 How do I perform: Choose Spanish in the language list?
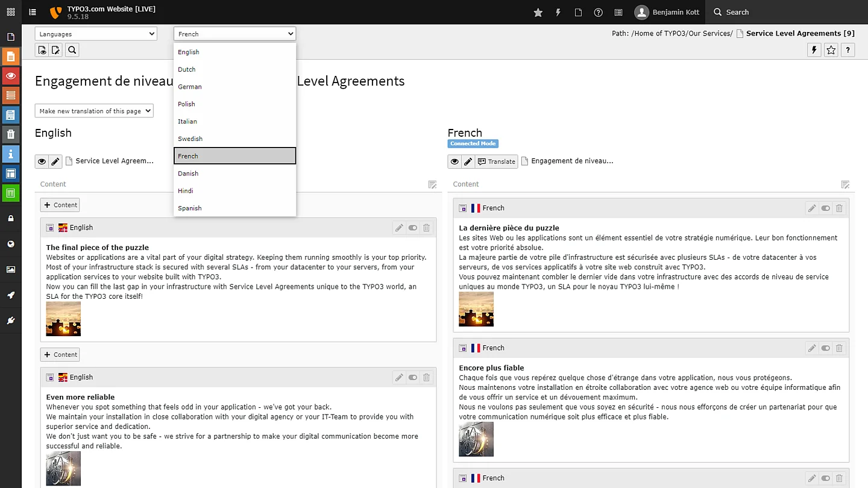tap(190, 208)
